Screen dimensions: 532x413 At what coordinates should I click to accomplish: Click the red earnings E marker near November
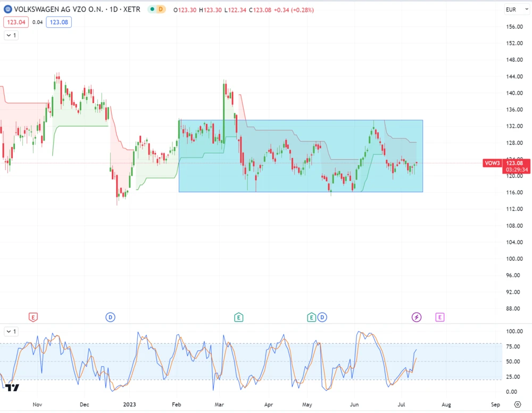point(33,317)
